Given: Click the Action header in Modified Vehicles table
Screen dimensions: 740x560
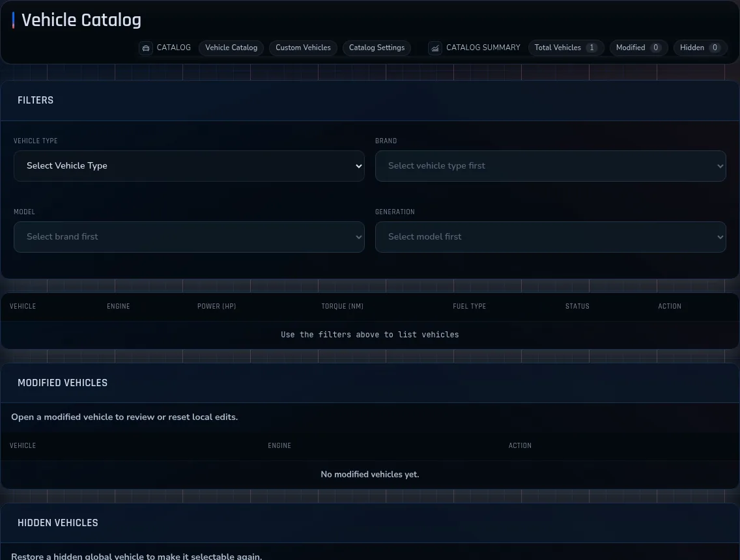Looking at the screenshot, I should coord(520,445).
